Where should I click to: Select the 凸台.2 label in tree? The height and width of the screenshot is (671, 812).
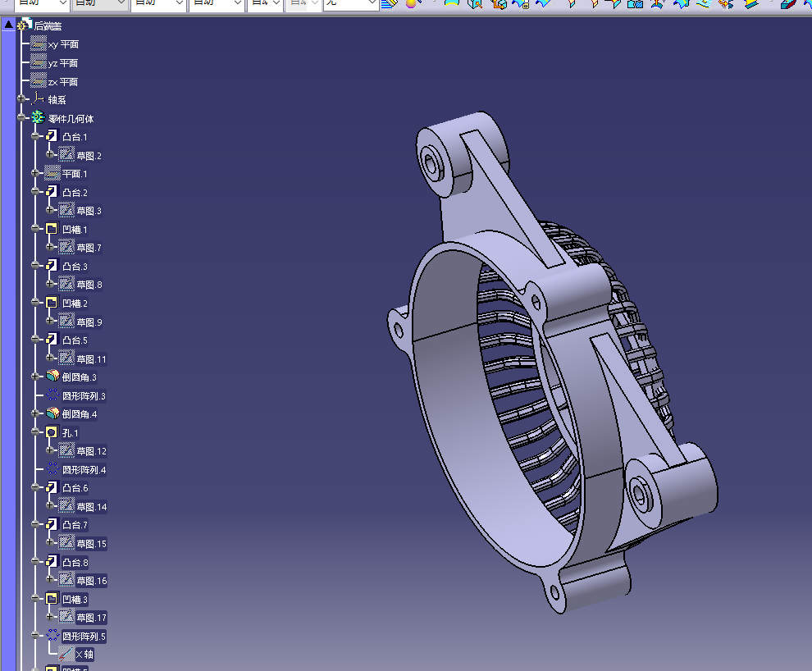[x=75, y=193]
